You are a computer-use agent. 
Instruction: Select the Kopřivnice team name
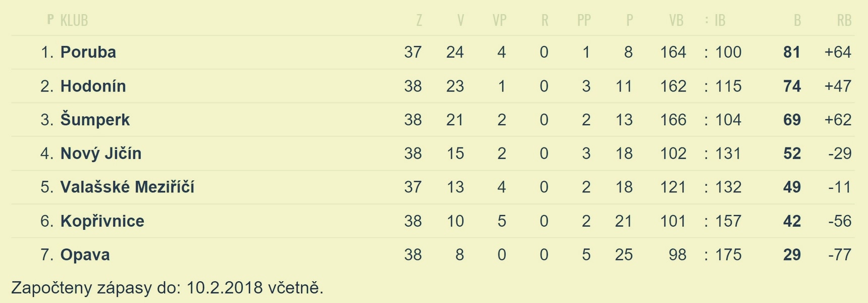coord(102,221)
